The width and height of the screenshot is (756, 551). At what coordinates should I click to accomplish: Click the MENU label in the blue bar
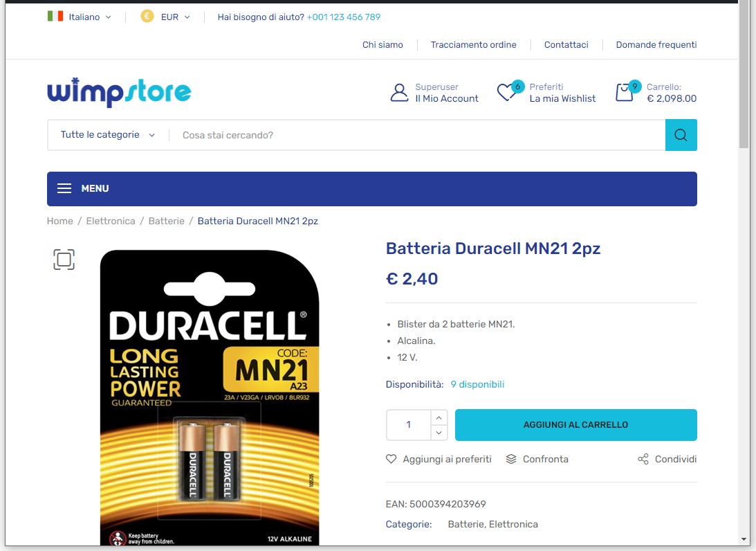pyautogui.click(x=95, y=188)
